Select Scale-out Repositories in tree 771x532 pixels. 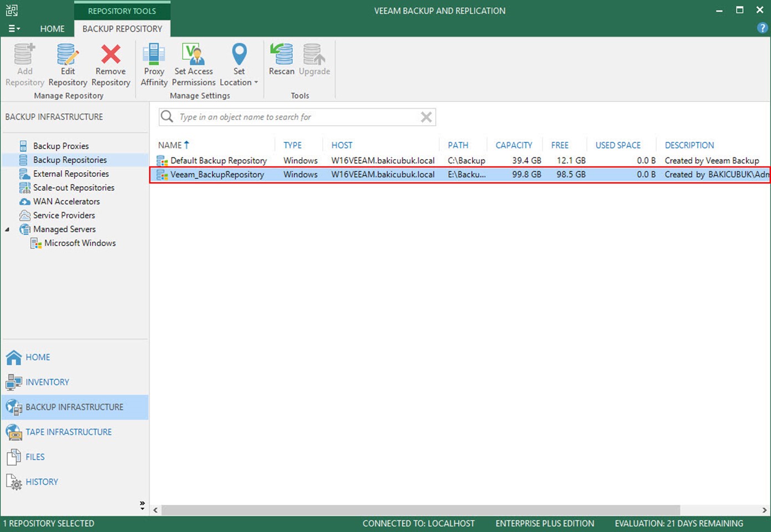coord(73,188)
